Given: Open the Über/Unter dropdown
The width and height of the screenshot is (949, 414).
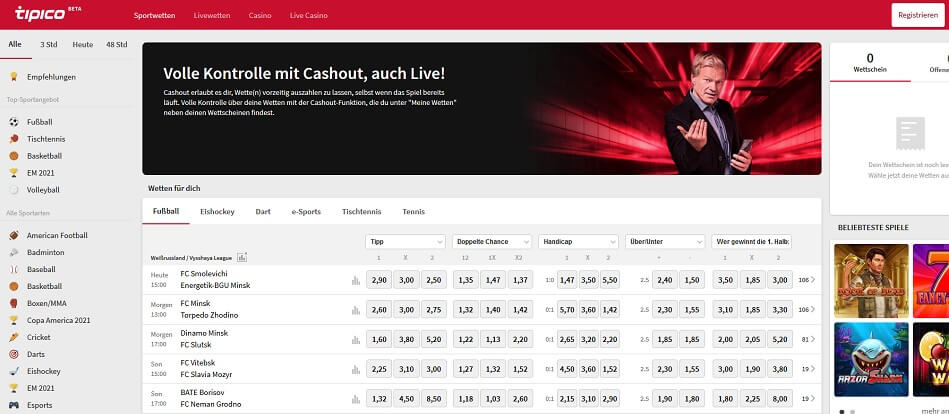Looking at the screenshot, I should coord(665,242).
